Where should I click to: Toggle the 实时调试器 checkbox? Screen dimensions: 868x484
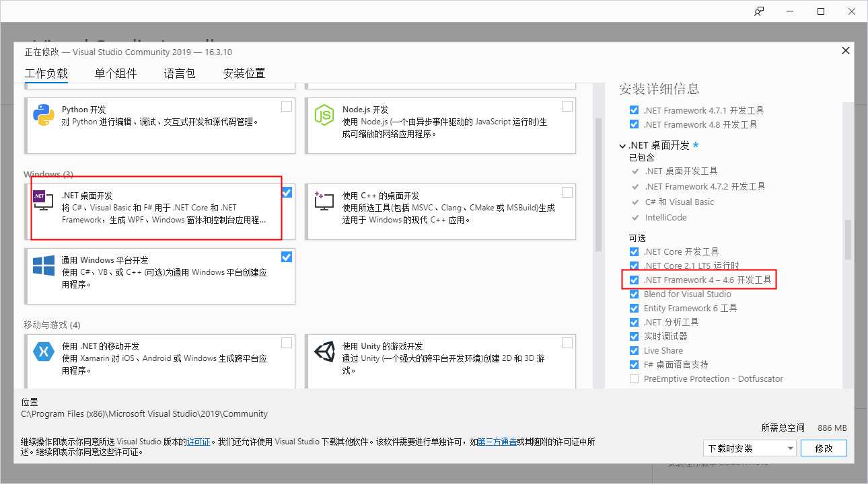coord(634,336)
